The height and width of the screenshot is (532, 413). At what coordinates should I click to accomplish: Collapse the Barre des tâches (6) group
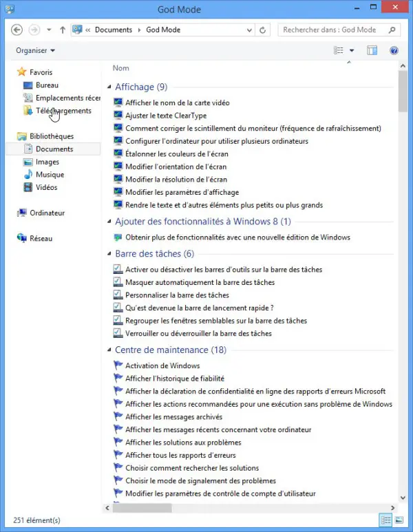coord(109,253)
